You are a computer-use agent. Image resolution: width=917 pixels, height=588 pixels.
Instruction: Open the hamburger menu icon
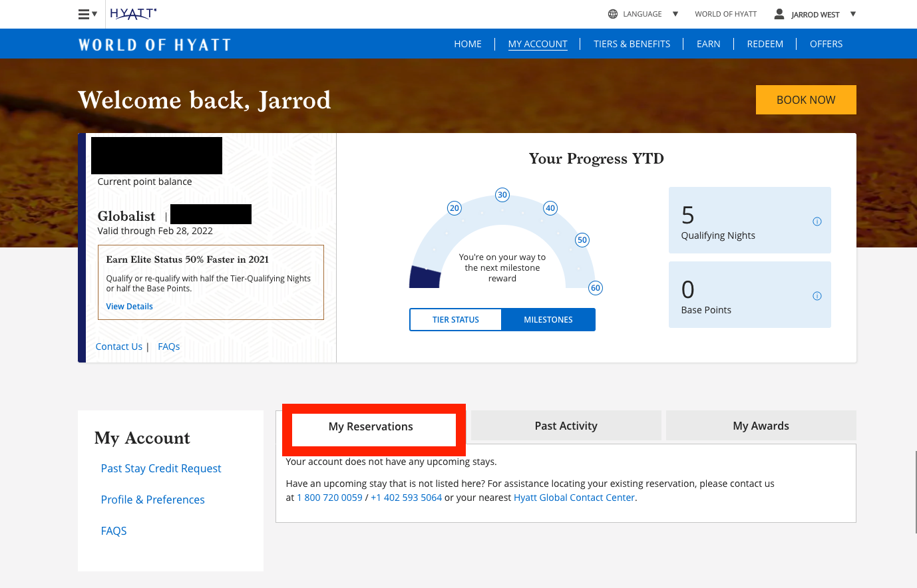coord(84,14)
